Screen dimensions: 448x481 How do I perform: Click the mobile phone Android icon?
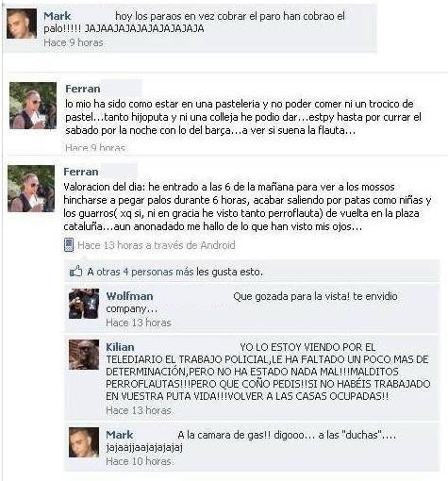tap(69, 245)
